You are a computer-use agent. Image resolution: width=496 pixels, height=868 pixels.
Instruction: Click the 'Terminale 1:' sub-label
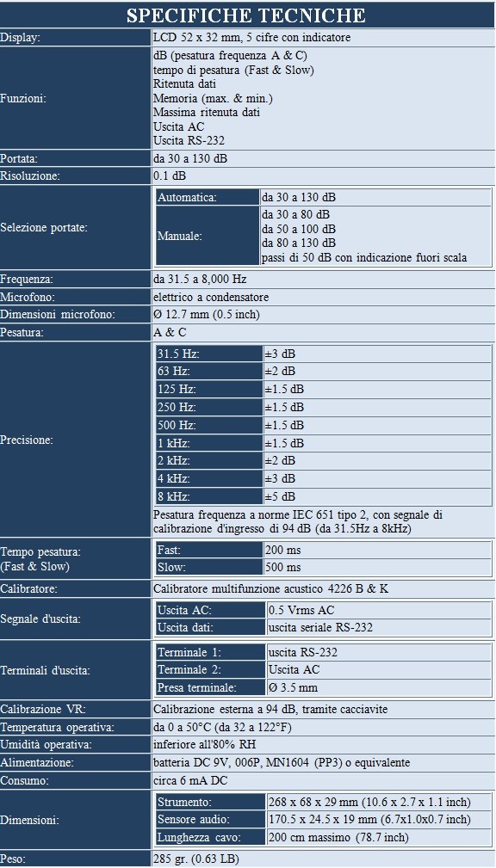[211, 652]
